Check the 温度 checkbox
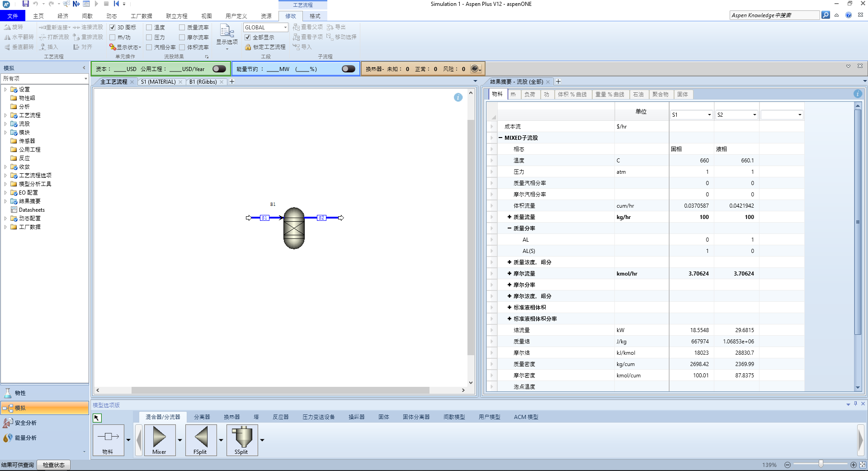 coord(149,28)
